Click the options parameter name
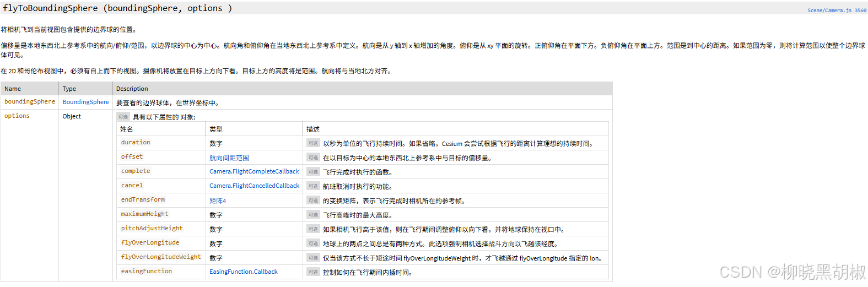The height and width of the screenshot is (287, 868). (17, 116)
